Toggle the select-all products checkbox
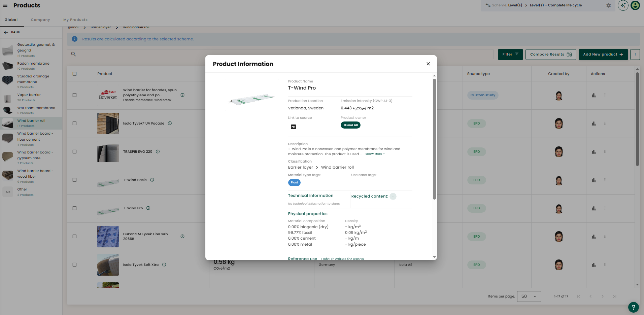The height and width of the screenshot is (315, 644). (x=75, y=74)
